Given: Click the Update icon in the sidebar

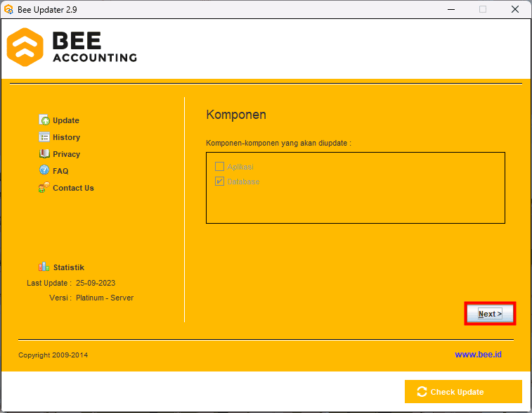Looking at the screenshot, I should point(44,120).
